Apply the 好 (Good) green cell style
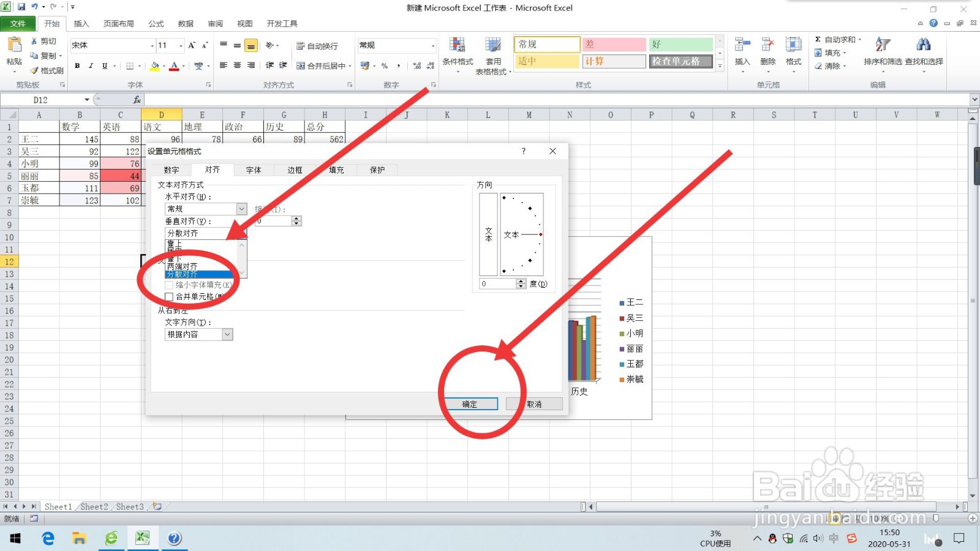Screen dimensions: 980x551 coord(681,44)
